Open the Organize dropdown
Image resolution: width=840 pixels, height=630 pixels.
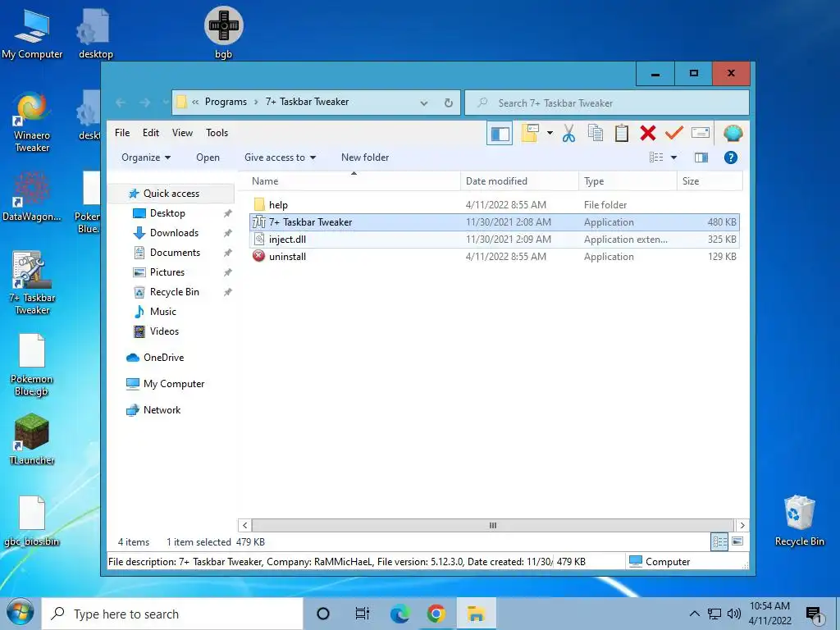(146, 157)
